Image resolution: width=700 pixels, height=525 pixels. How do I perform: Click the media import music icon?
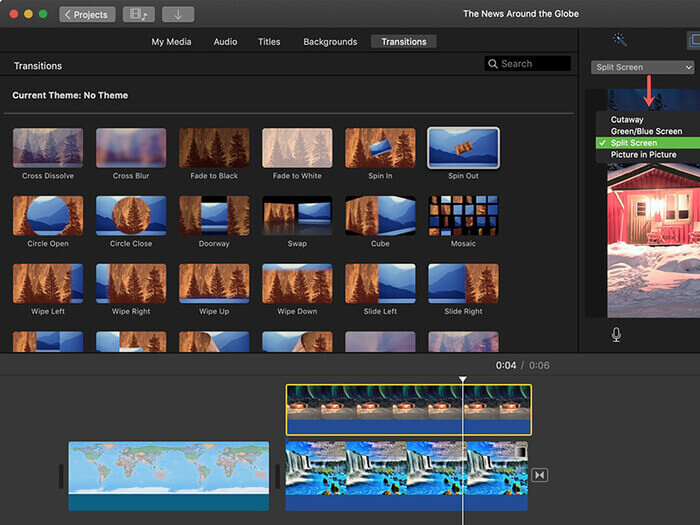click(138, 14)
